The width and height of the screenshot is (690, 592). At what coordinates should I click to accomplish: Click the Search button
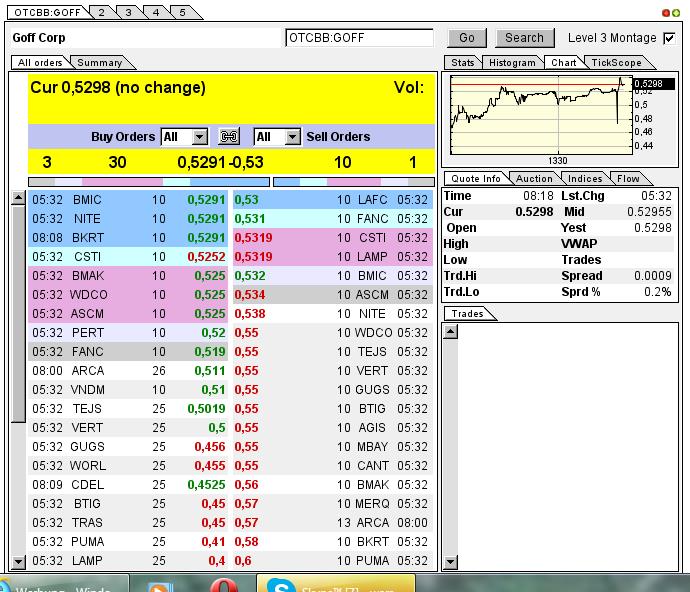[x=524, y=38]
